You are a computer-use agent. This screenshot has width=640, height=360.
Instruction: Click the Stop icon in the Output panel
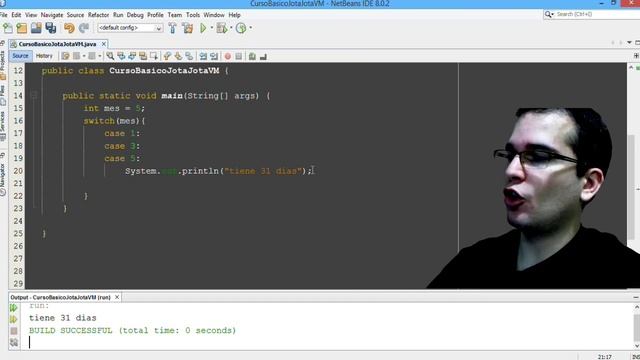(x=14, y=331)
